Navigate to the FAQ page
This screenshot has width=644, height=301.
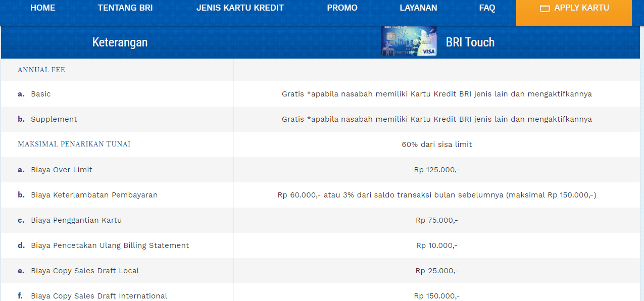pos(487,8)
